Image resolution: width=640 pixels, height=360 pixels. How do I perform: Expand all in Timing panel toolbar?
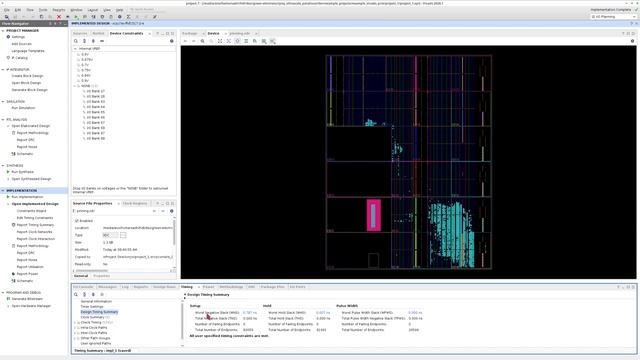click(93, 294)
